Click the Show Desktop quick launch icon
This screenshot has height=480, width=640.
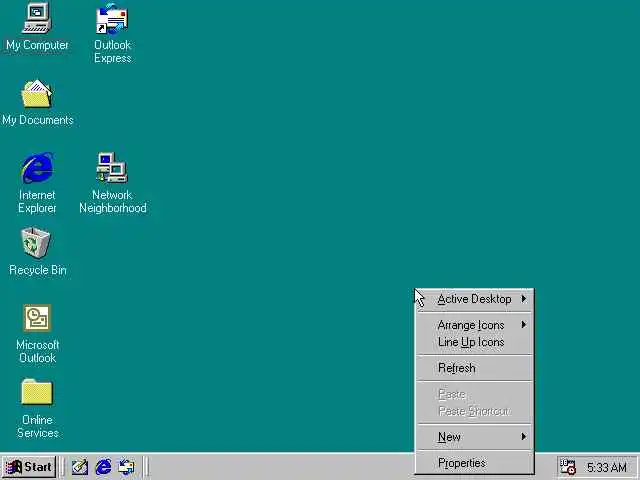point(80,467)
